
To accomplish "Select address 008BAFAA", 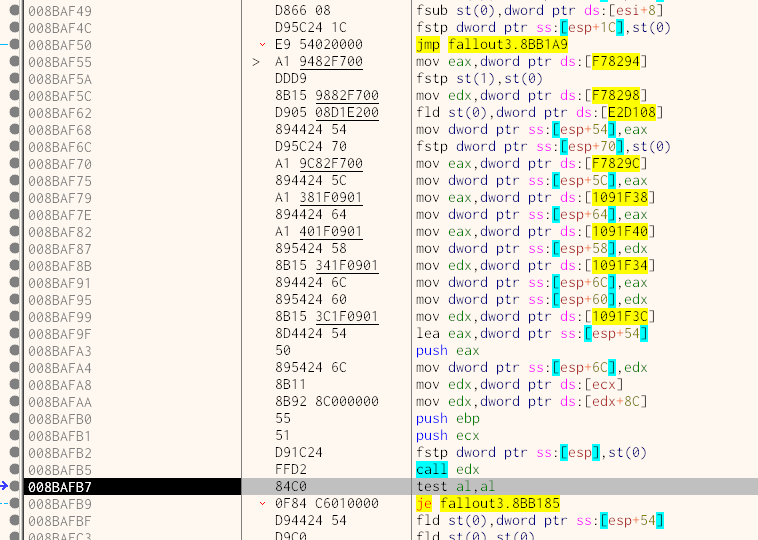I will [60, 402].
